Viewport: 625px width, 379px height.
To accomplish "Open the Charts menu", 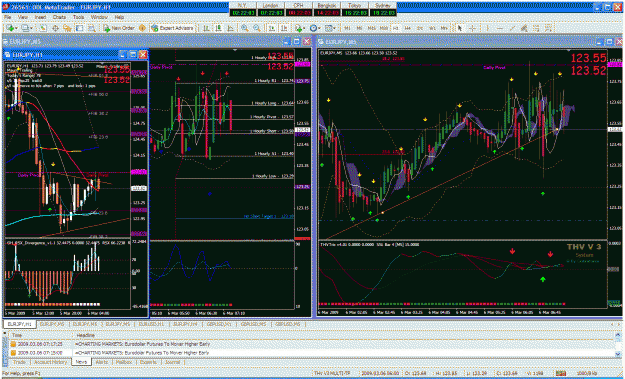I will click(x=59, y=18).
